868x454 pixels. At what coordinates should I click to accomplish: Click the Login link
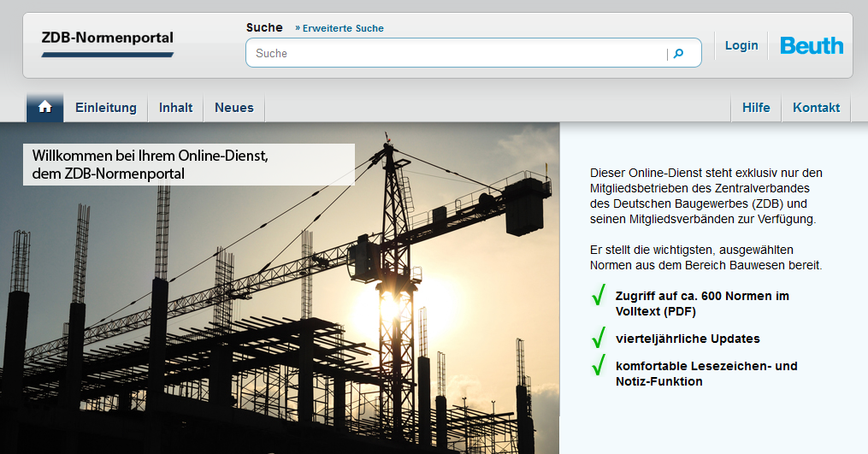point(741,45)
